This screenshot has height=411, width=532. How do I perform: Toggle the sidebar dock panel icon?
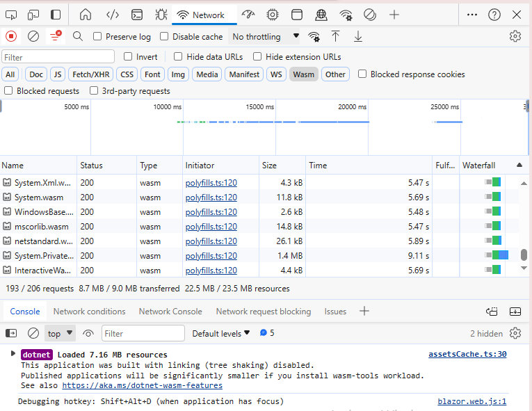(x=56, y=15)
